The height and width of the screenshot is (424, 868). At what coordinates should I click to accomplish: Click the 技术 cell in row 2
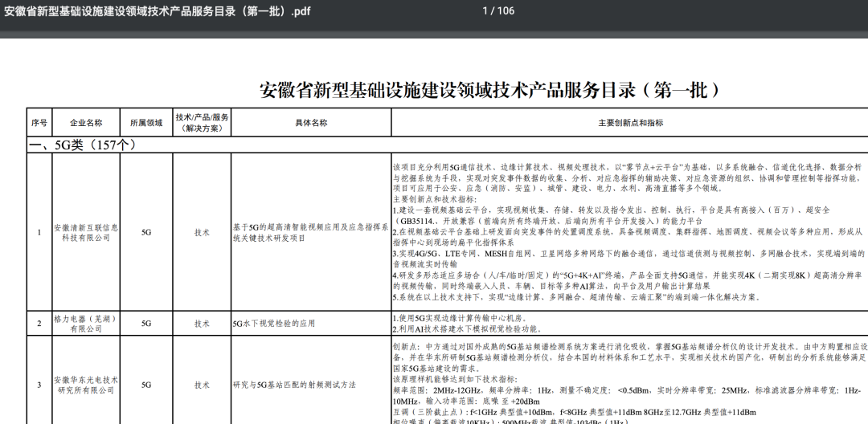point(202,324)
